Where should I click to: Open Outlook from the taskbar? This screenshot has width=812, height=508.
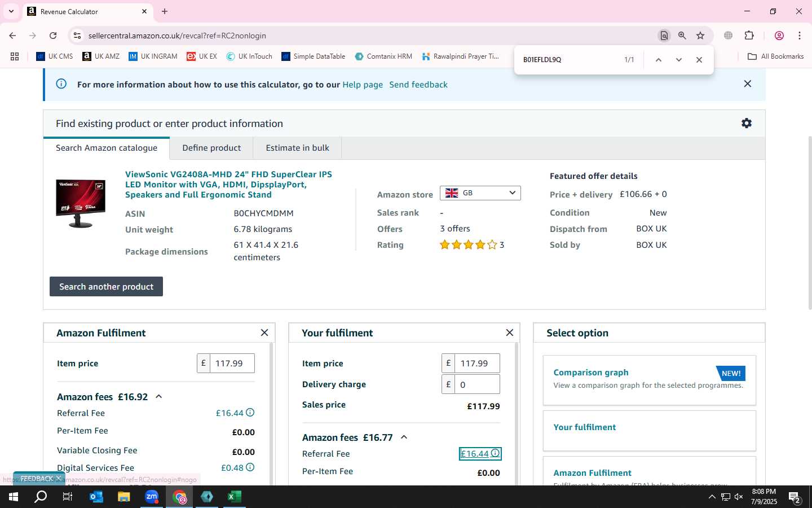click(x=96, y=497)
